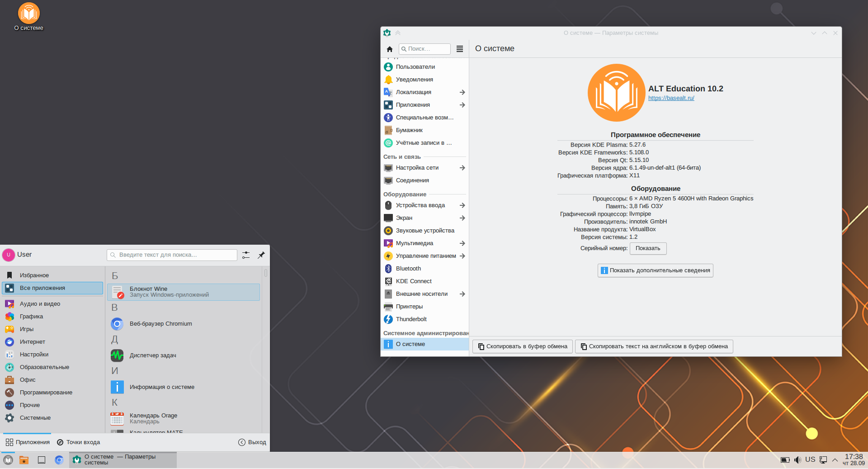Open Принтеры settings
The width and height of the screenshot is (868, 469).
[x=424, y=307]
